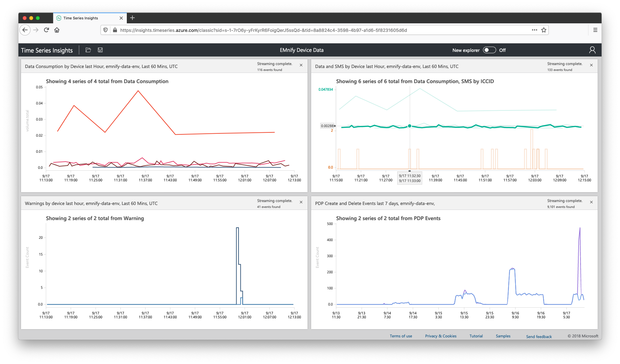
Task: Open the Terms of use link
Action: pos(401,336)
